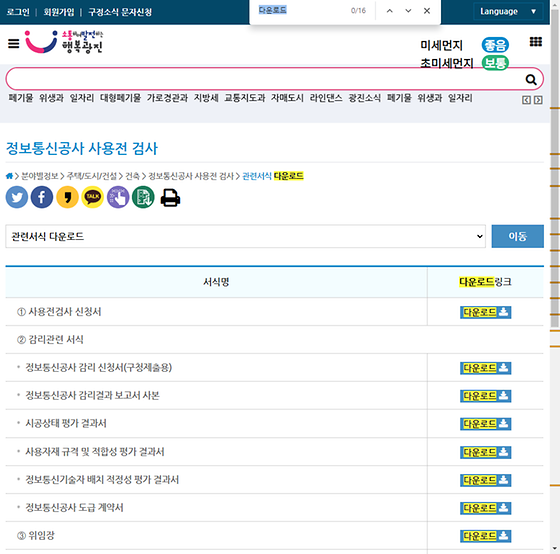
Task: Open the grid sitemap icon
Action: point(535,42)
